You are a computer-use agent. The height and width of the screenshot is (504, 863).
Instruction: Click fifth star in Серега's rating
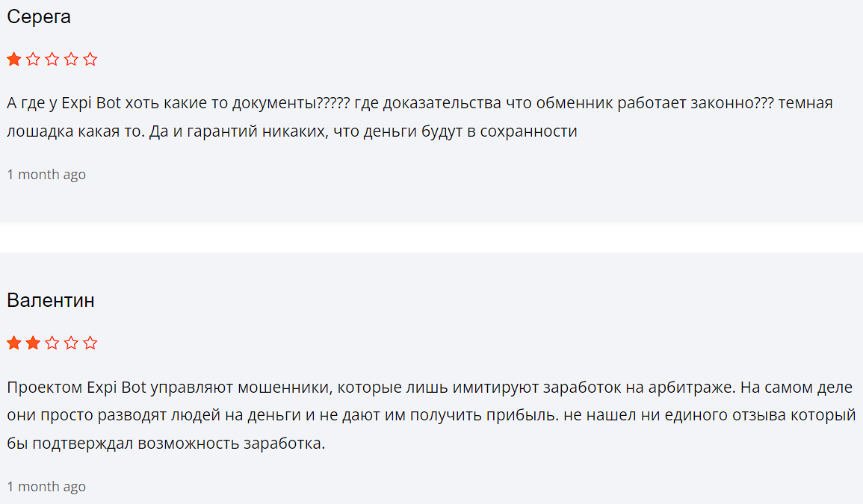90,60
